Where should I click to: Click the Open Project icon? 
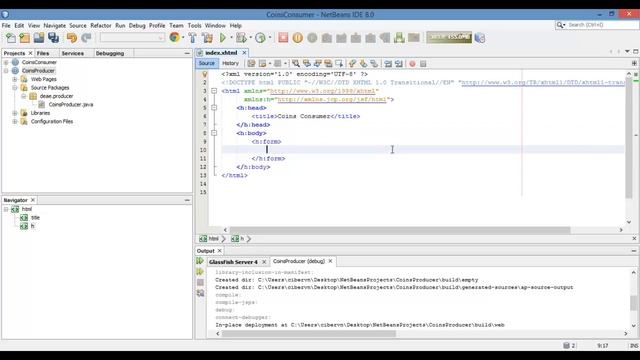(x=39, y=38)
